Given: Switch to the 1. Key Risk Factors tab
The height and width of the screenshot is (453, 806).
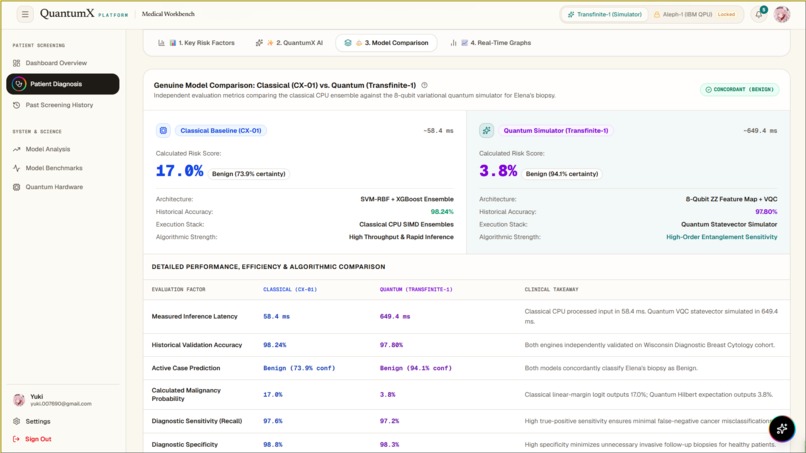Looking at the screenshot, I should (x=196, y=43).
